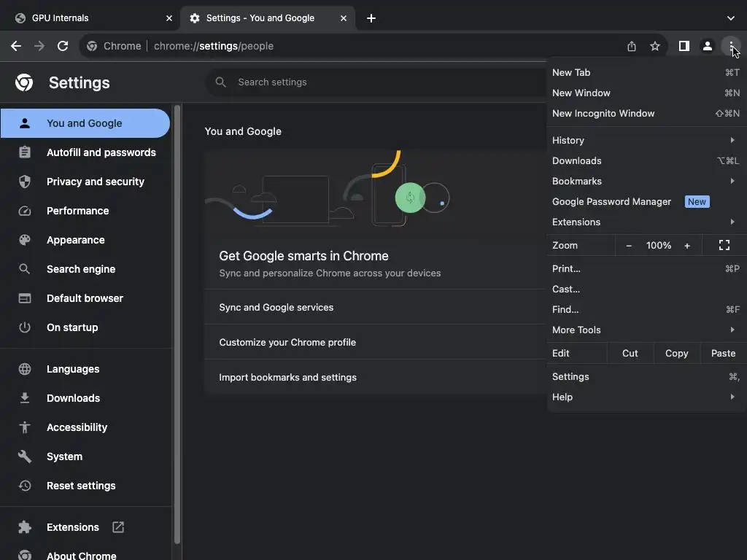Click the share icon in the address bar
Image resolution: width=747 pixels, height=560 pixels.
click(631, 46)
